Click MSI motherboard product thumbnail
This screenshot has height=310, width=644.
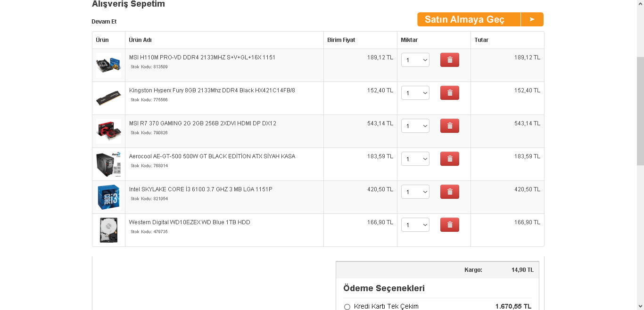pos(108,65)
